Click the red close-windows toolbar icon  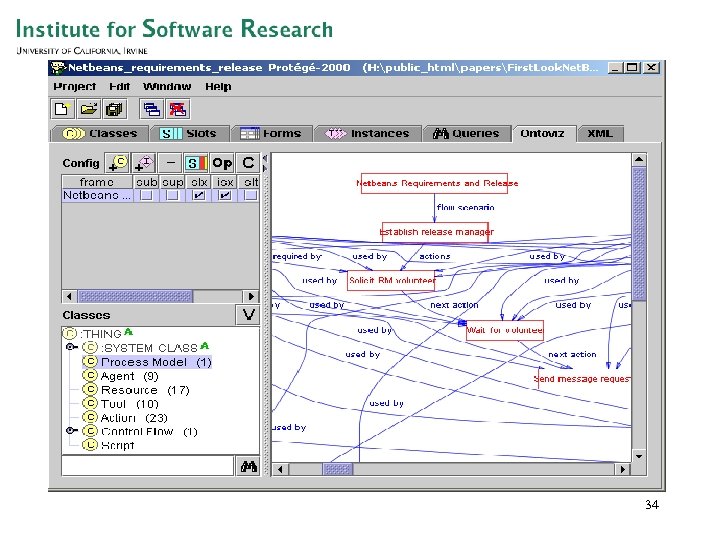coord(178,109)
